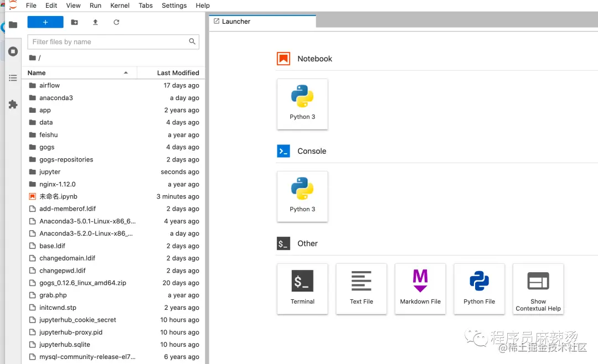This screenshot has height=364, width=598.
Task: Select the anaconda3 folder
Action: 114,97
